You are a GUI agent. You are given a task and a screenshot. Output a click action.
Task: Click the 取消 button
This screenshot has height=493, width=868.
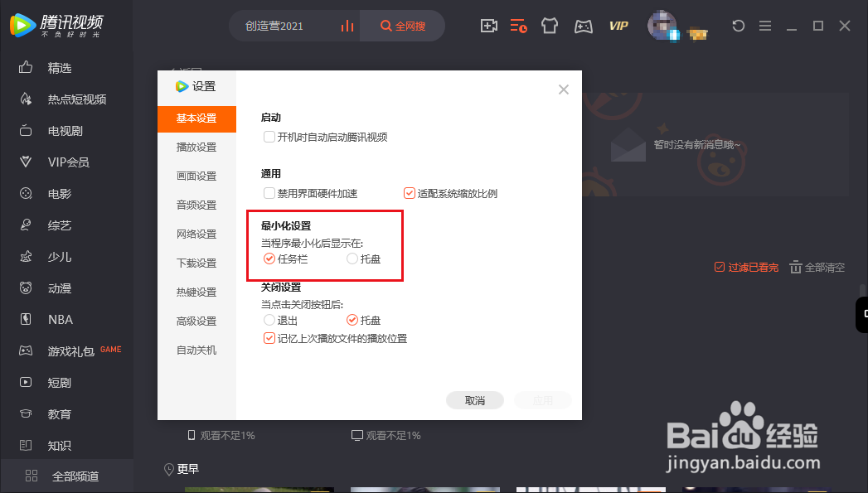(474, 399)
